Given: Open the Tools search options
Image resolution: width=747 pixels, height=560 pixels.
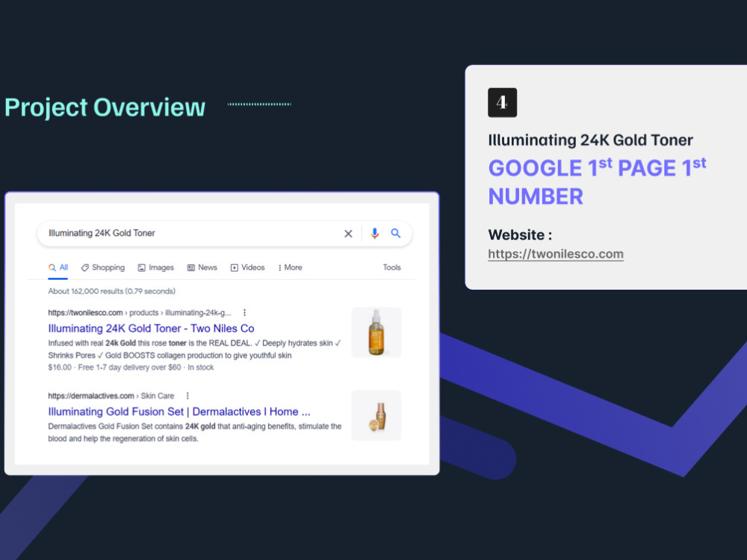Looking at the screenshot, I should tap(391, 267).
